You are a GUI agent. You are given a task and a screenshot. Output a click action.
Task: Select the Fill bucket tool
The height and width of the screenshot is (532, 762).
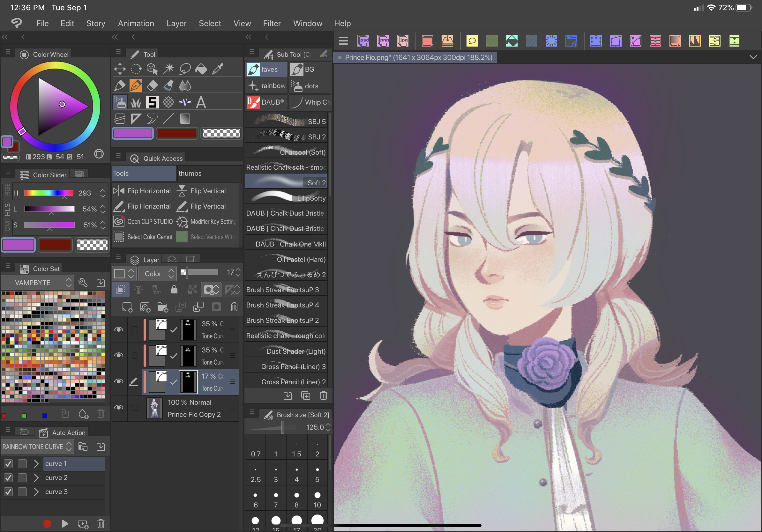pyautogui.click(x=201, y=69)
